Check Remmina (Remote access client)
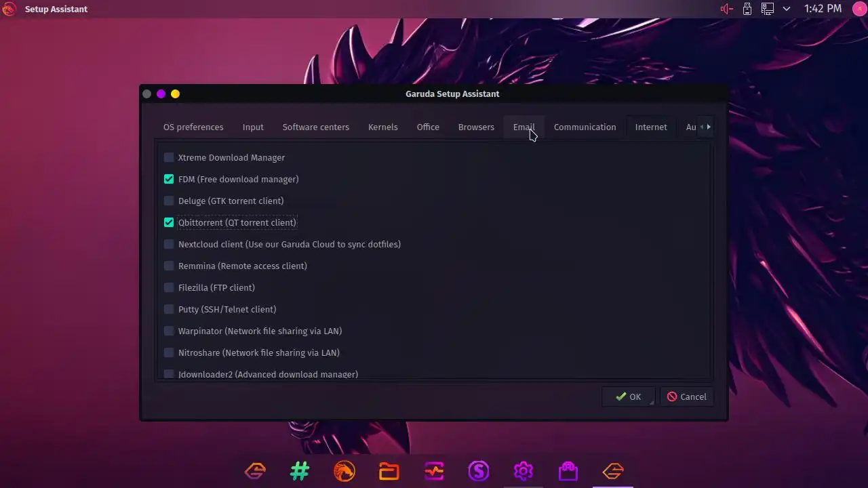The width and height of the screenshot is (868, 488). tap(169, 266)
